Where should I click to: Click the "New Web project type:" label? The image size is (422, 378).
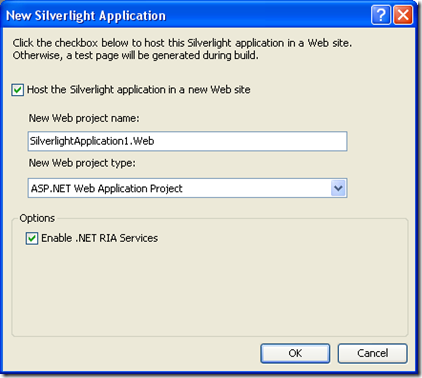point(82,163)
